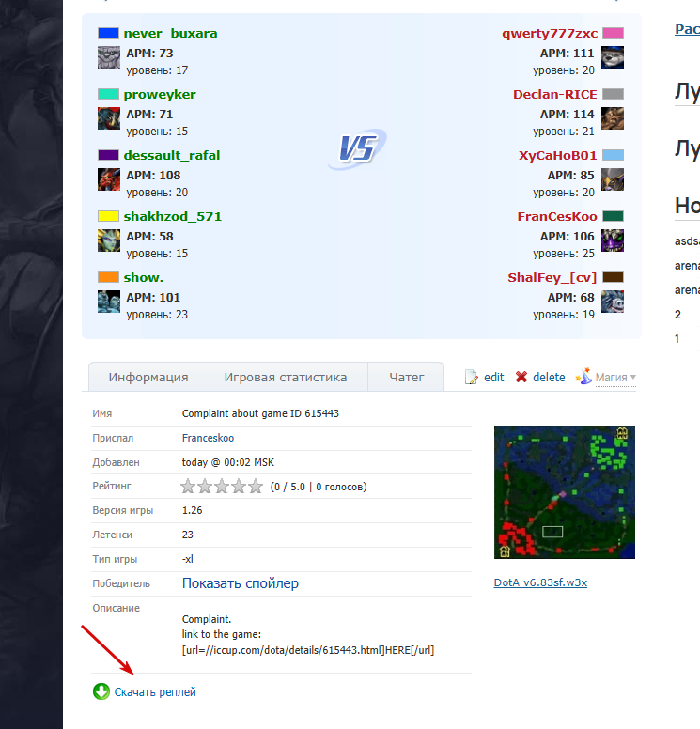Switch to the Информация tab
Screen dimensions: 700x729
148,377
